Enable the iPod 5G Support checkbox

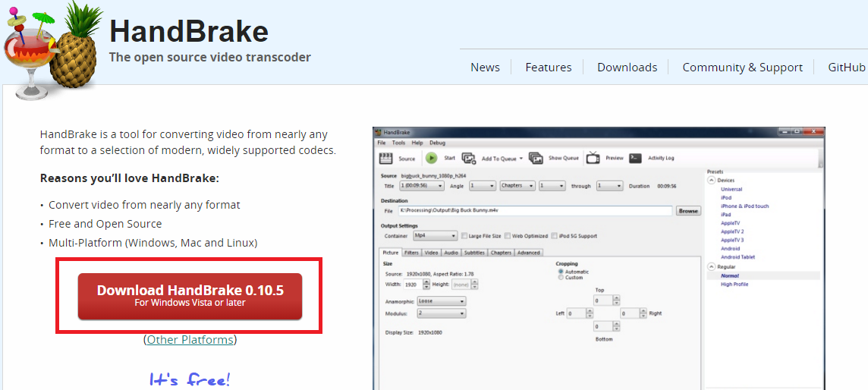pos(554,236)
